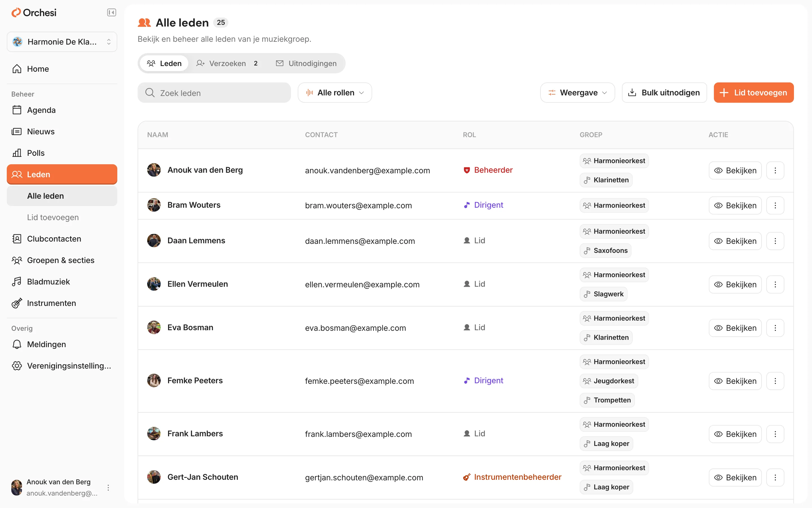Click the ROL column header
This screenshot has height=508, width=812.
coord(469,135)
